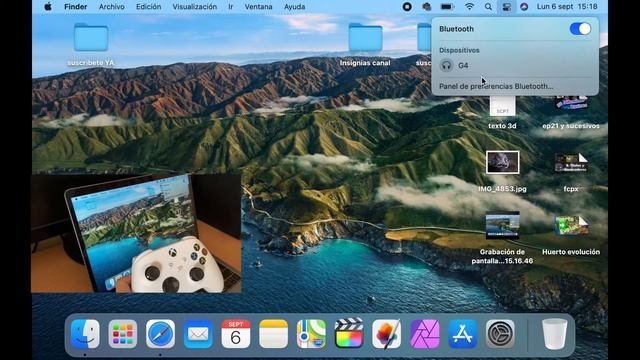This screenshot has height=360, width=640.
Task: Open Calendar showing Sept 6
Action: [236, 334]
